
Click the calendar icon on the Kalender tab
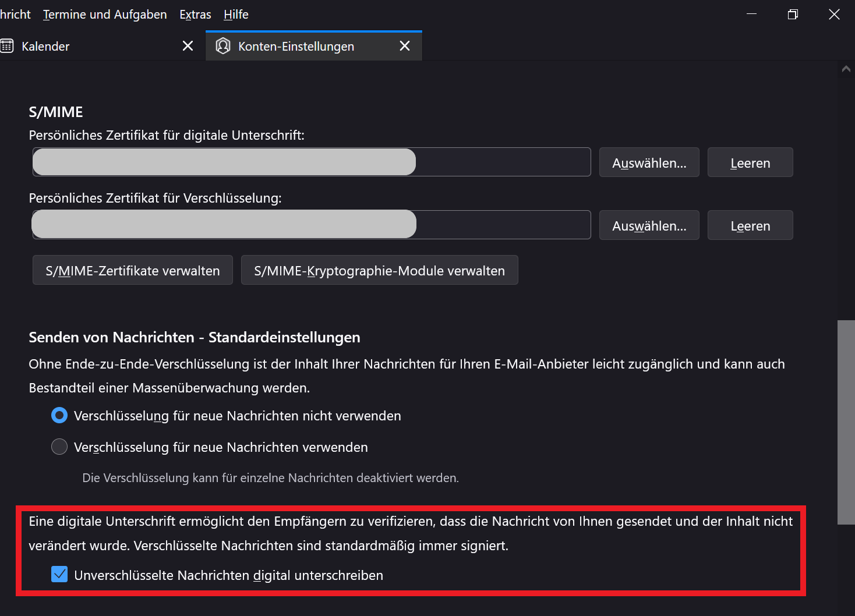[7, 46]
